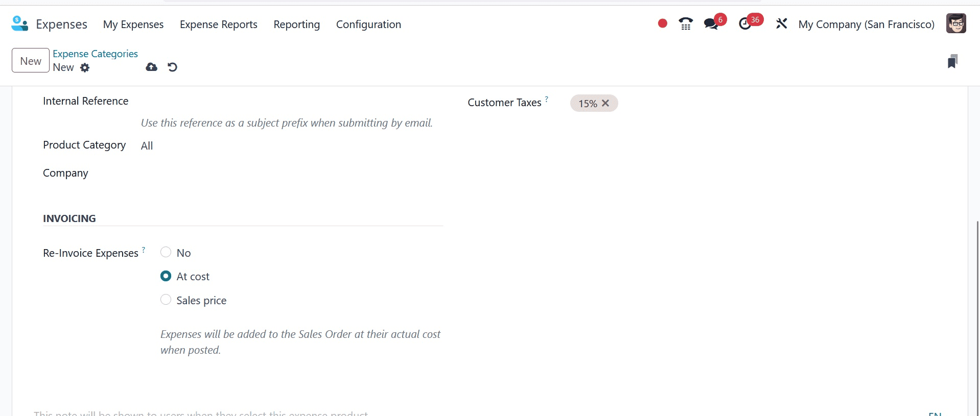This screenshot has width=980, height=416.
Task: Switch company via My Company (San Francisco)
Action: [x=866, y=24]
